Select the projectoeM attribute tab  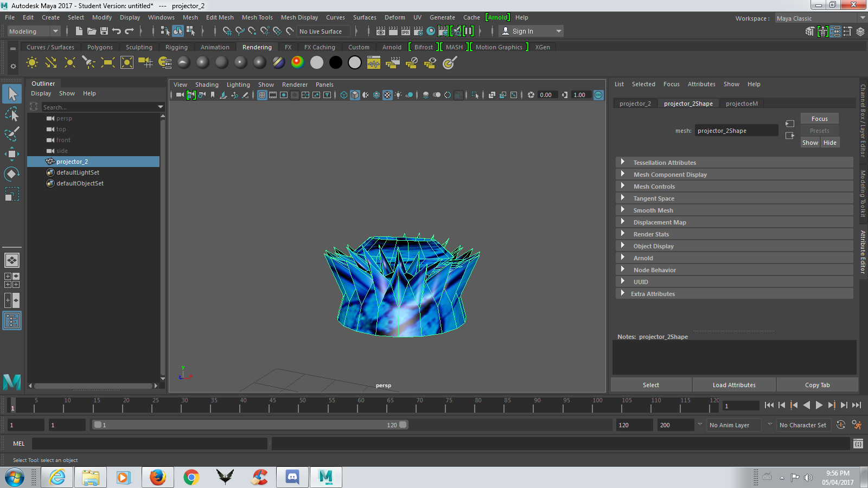coord(742,104)
